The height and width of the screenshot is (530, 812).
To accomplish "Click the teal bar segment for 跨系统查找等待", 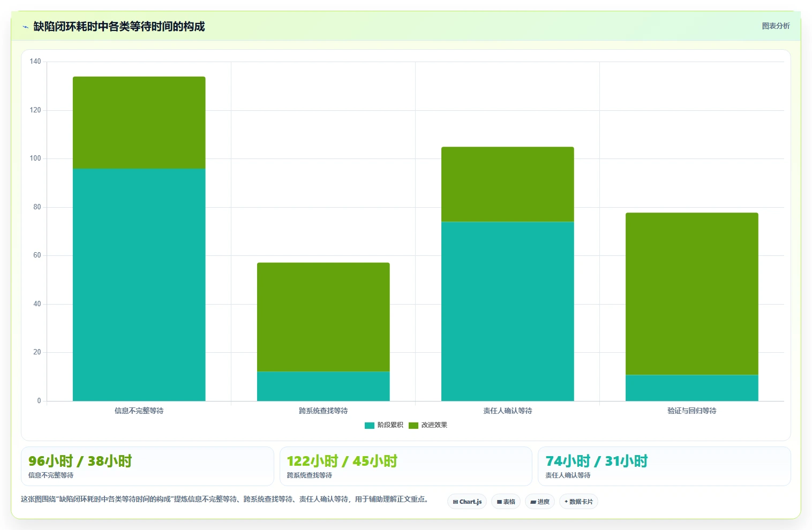I will tap(324, 387).
